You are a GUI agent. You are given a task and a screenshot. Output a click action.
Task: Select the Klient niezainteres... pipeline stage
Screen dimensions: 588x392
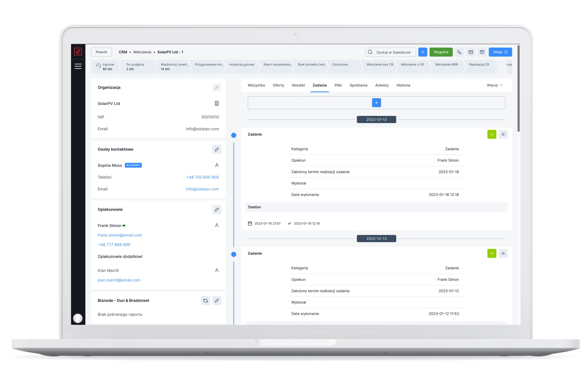[x=277, y=67]
